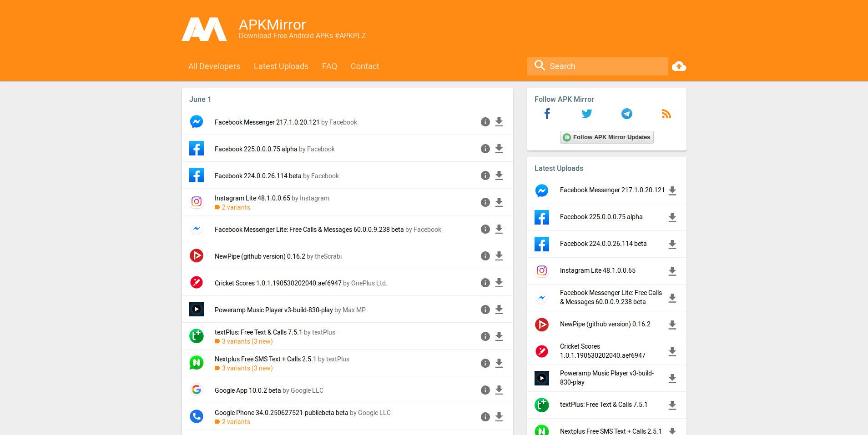Go to Latest Uploads nav item
This screenshot has width=868, height=435.
281,66
